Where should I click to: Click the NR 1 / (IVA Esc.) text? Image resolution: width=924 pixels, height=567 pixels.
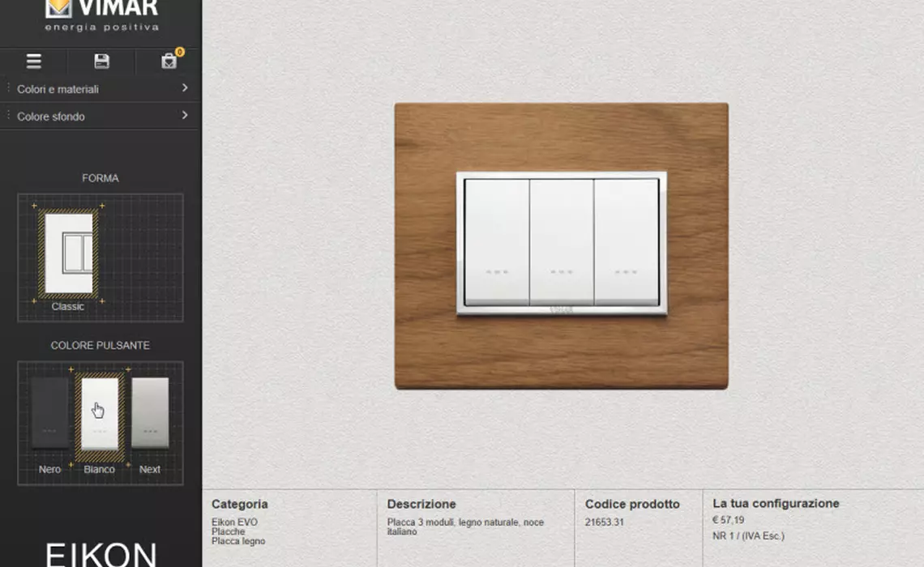point(748,535)
